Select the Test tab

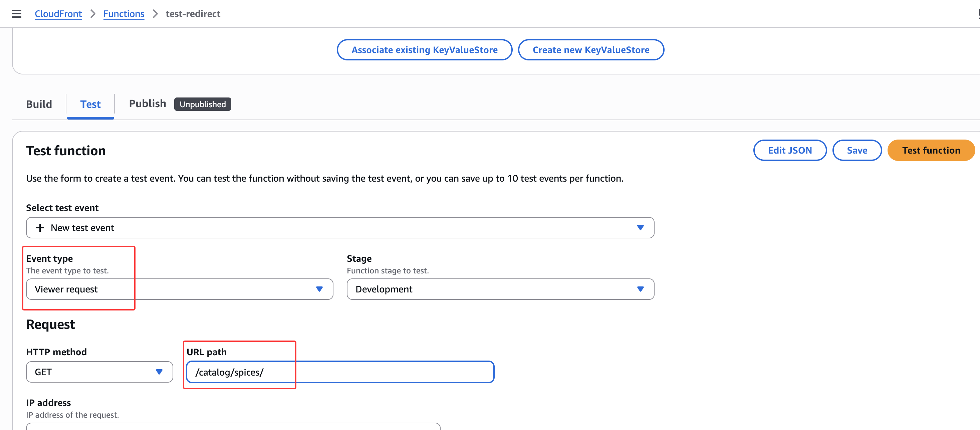90,104
